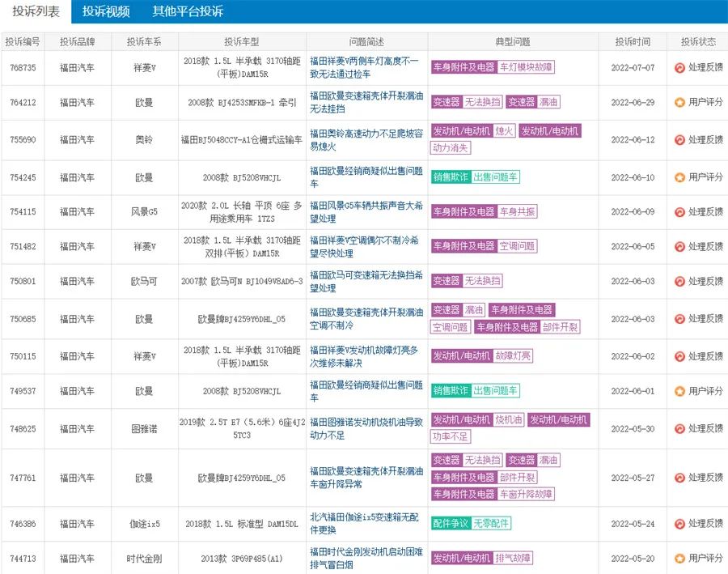
Task: Click star rating icon for complaint 754245
Action: (679, 177)
